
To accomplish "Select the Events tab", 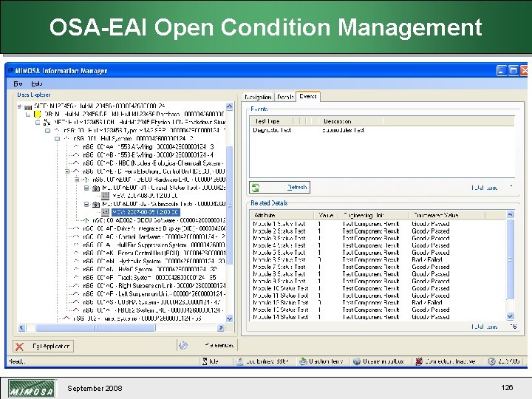I will [308, 96].
